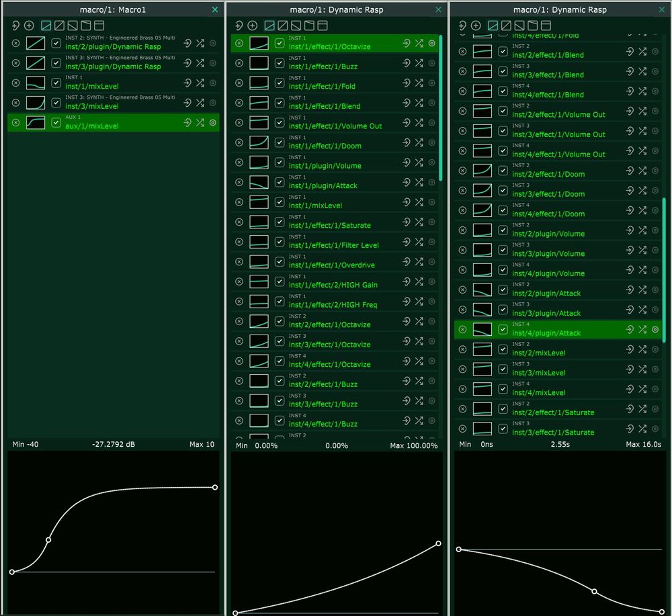Select the first highlighted curve-shape icon in the Macro1 toolbar
Screen dimensions: 672x616
(46, 26)
